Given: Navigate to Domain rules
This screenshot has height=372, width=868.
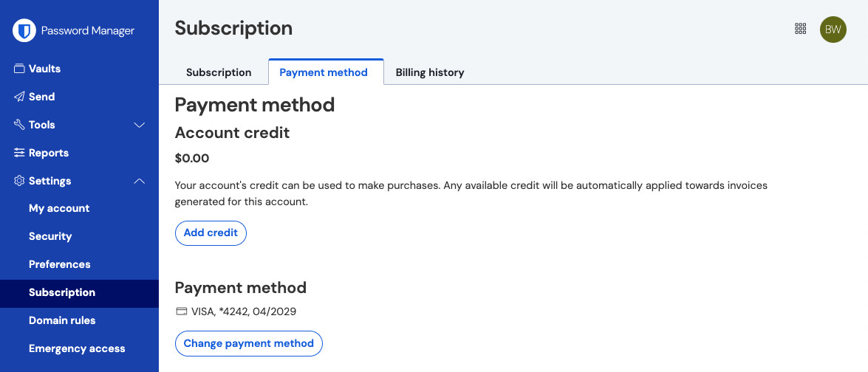Looking at the screenshot, I should [62, 320].
